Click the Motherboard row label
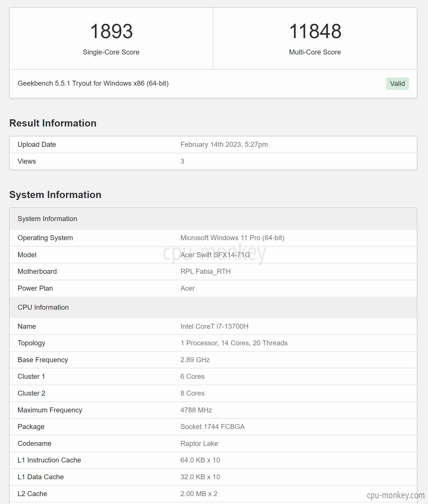The height and width of the screenshot is (504, 428). pyautogui.click(x=37, y=272)
